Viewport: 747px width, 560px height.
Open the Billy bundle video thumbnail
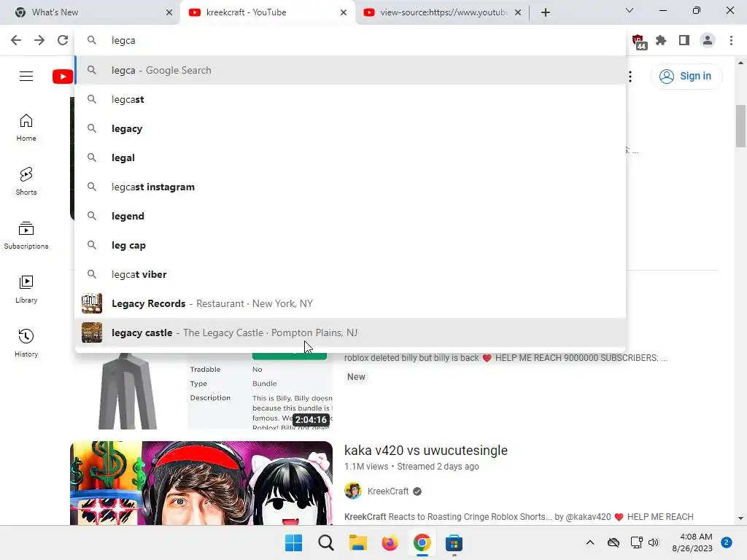click(201, 391)
